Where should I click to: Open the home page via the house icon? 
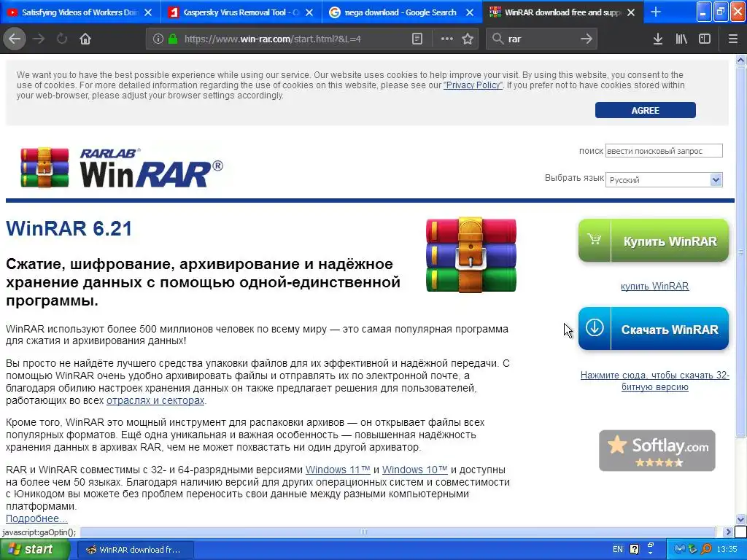click(85, 39)
